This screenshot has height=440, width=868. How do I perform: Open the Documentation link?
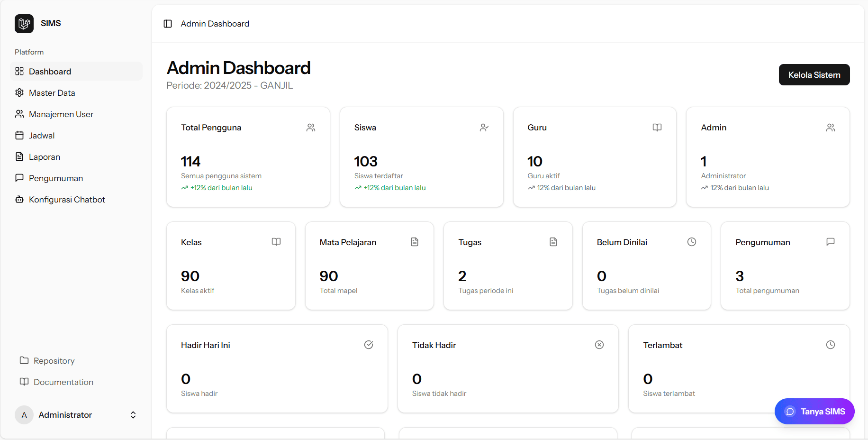point(56,382)
